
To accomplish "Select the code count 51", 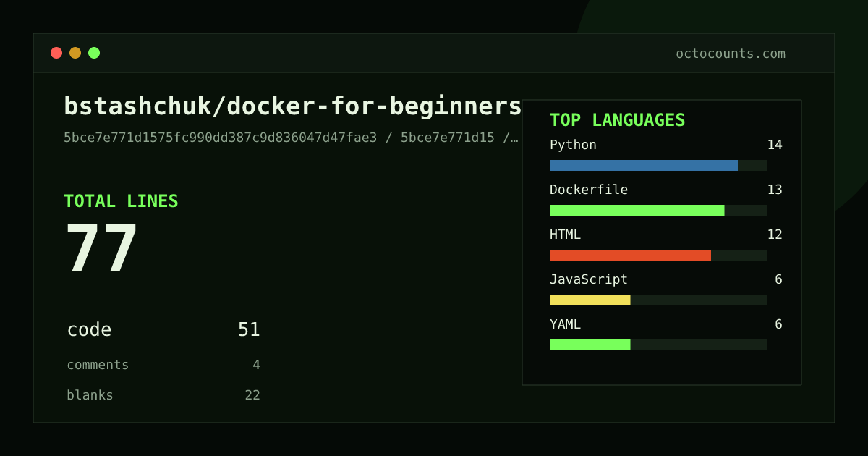I will [249, 330].
